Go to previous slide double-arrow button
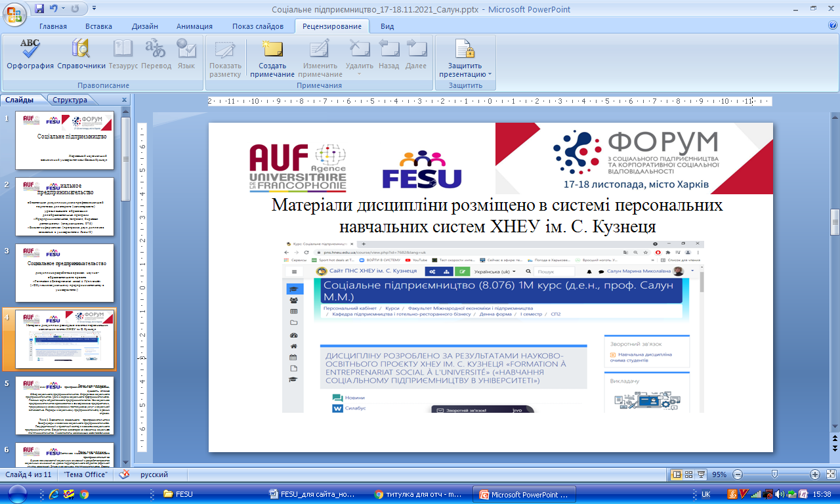840x504 pixels. tap(834, 438)
